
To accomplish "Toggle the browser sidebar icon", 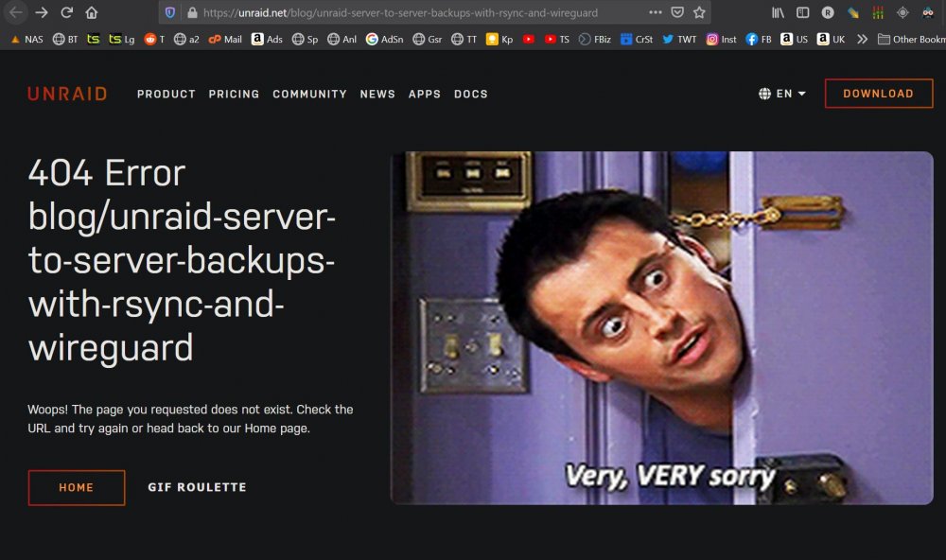I will pos(802,12).
